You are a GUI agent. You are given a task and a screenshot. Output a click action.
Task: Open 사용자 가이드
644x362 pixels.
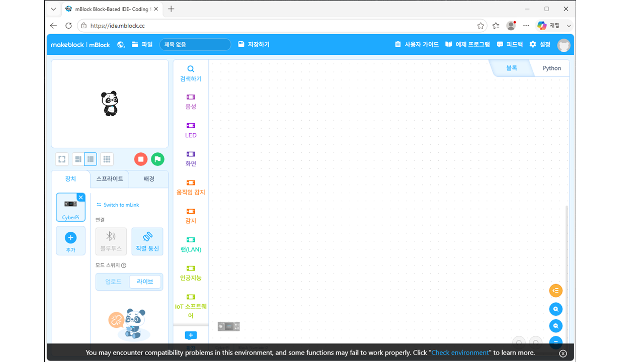(417, 45)
